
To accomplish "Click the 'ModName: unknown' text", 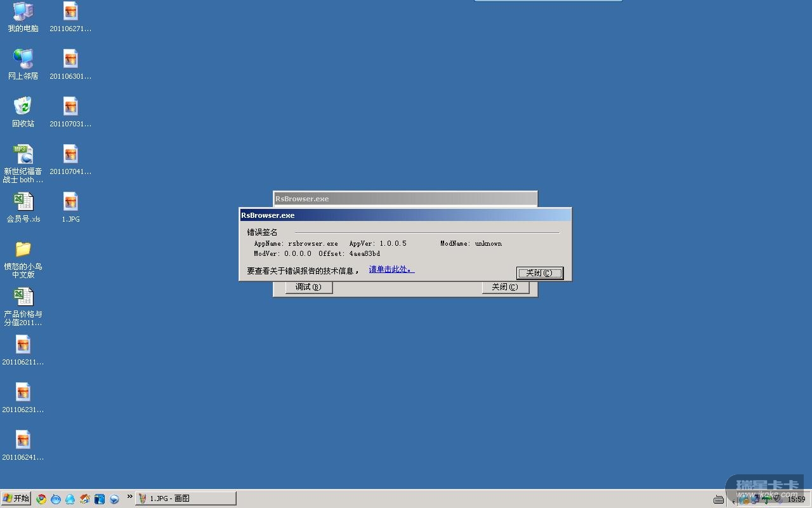I will (471, 243).
